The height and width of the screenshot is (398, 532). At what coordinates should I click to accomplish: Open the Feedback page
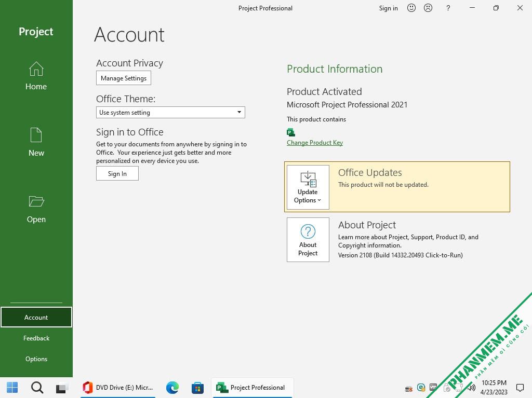click(x=36, y=338)
